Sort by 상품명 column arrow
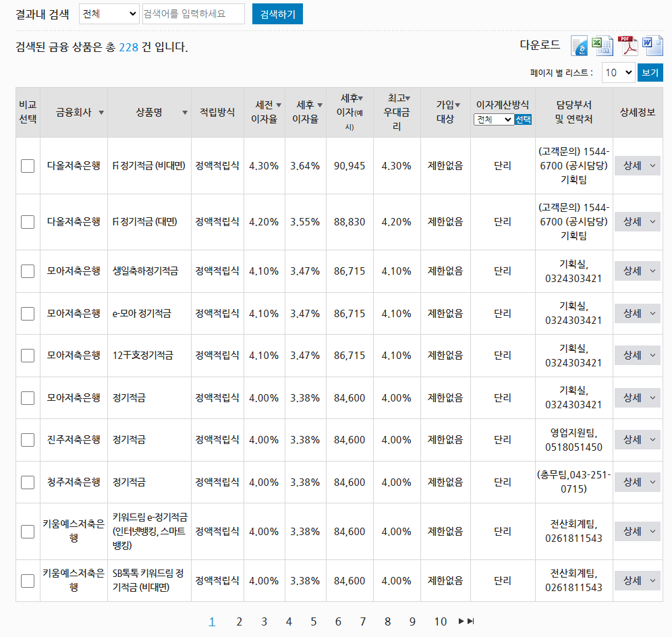672x637 pixels. 185,113
